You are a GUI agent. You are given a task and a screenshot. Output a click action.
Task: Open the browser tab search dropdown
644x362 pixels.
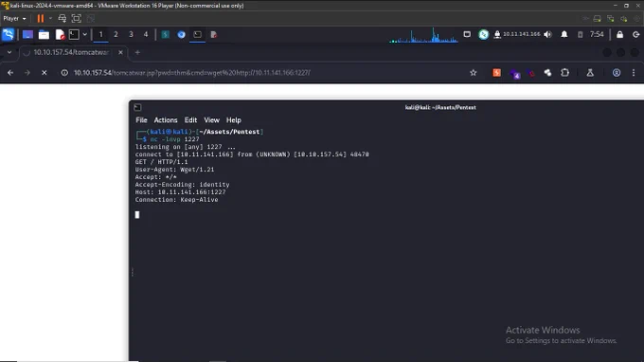pyautogui.click(x=9, y=52)
